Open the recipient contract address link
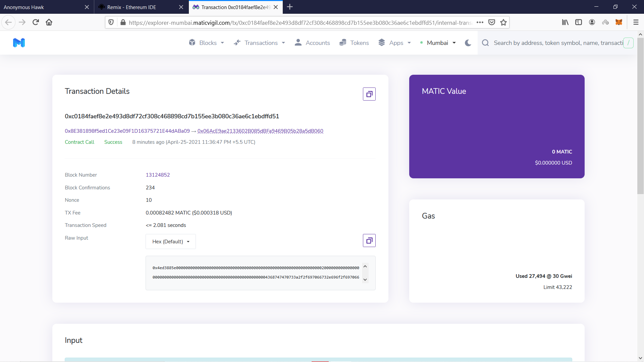The image size is (644, 362). click(260, 131)
